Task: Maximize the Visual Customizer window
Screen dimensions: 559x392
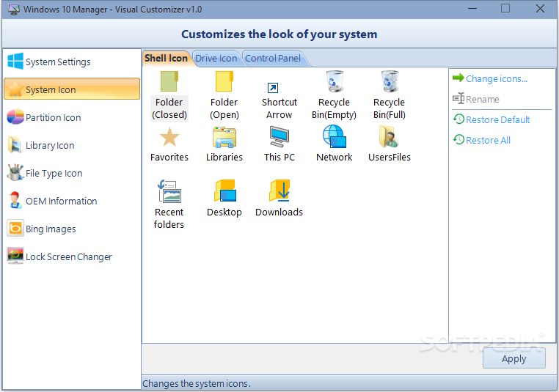Action: (x=505, y=9)
